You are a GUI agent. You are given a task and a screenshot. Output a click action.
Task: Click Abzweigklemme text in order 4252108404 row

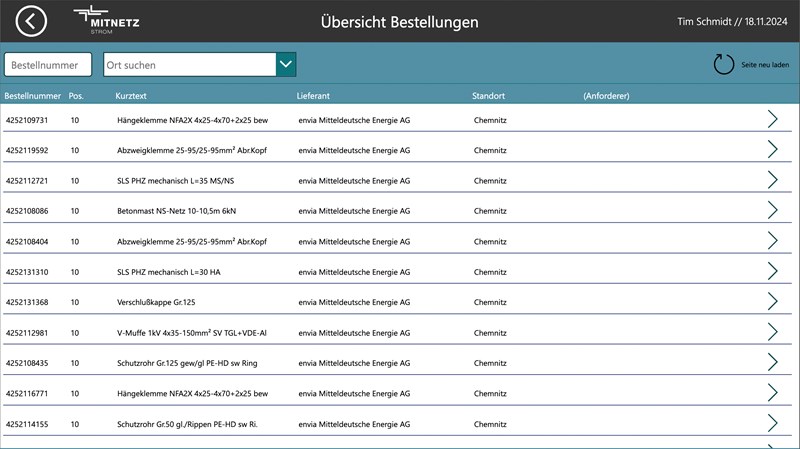click(x=192, y=242)
